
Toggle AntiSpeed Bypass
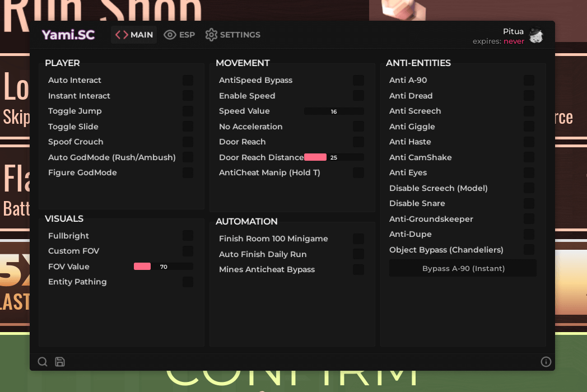(x=358, y=80)
